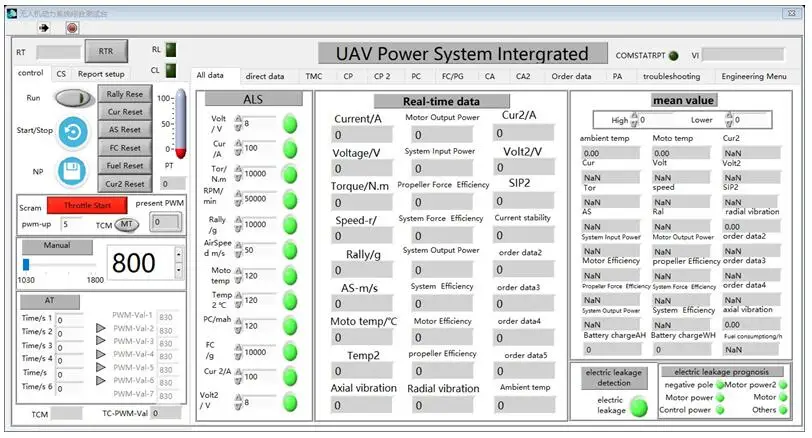This screenshot has height=438, width=812.
Task: Click the Time/s 1 input field
Action: (69, 320)
